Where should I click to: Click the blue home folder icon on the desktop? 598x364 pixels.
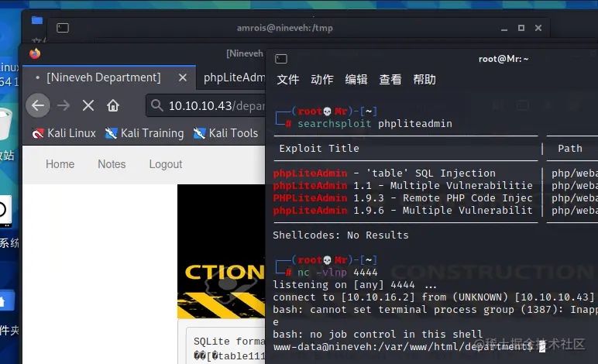tap(6, 302)
